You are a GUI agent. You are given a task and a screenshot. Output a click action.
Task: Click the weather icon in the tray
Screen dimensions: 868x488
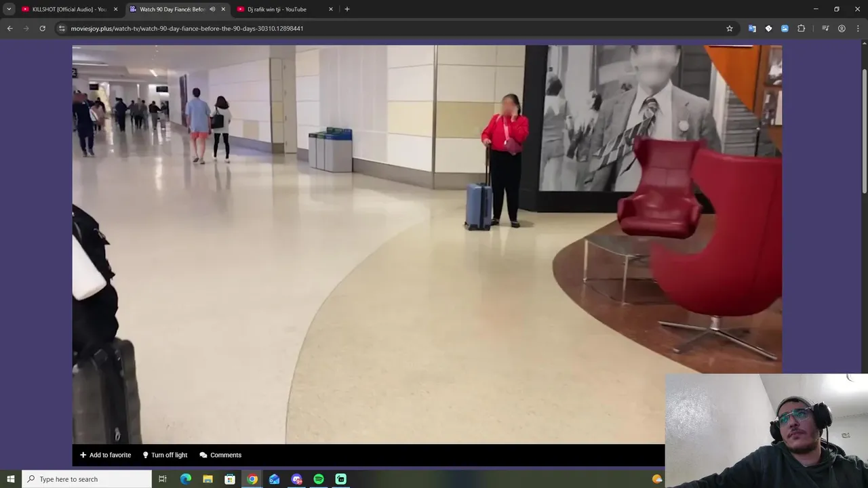657,479
